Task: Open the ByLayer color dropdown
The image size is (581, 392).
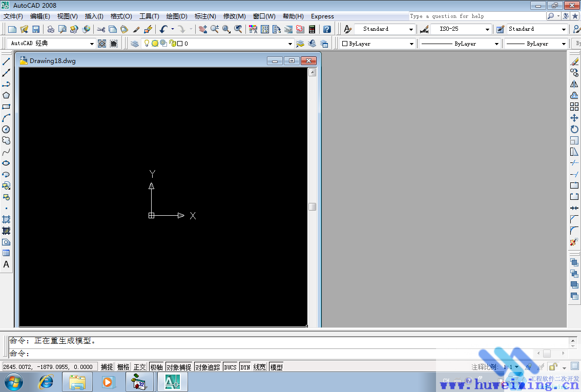Action: pyautogui.click(x=411, y=44)
